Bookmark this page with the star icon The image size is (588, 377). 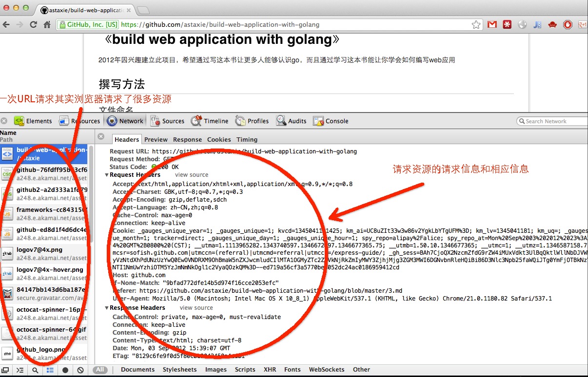coord(476,24)
